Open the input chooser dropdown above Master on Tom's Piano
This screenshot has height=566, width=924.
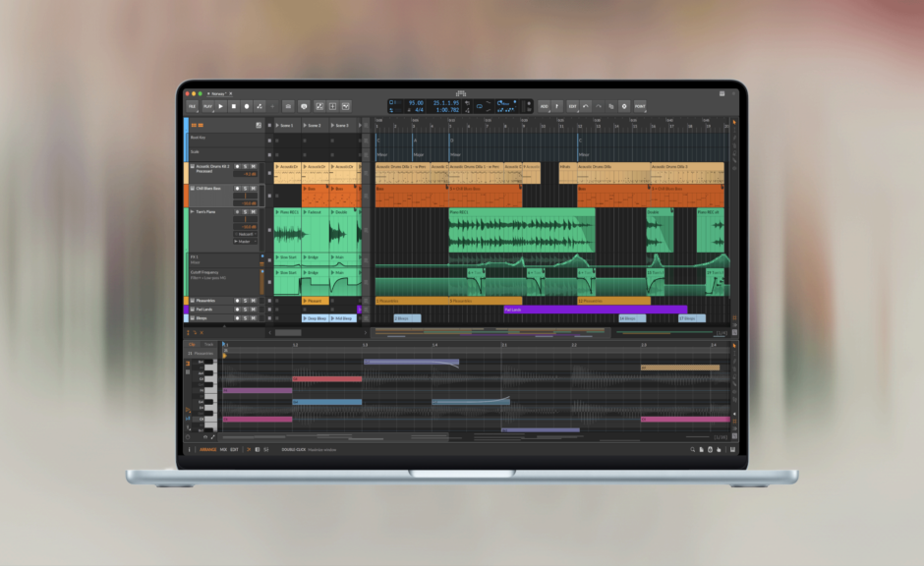245,234
